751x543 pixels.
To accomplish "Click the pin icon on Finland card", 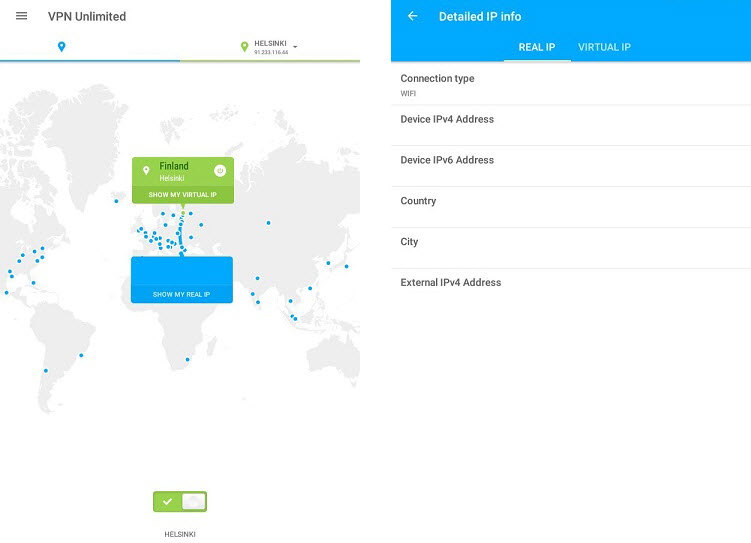I will click(x=146, y=170).
